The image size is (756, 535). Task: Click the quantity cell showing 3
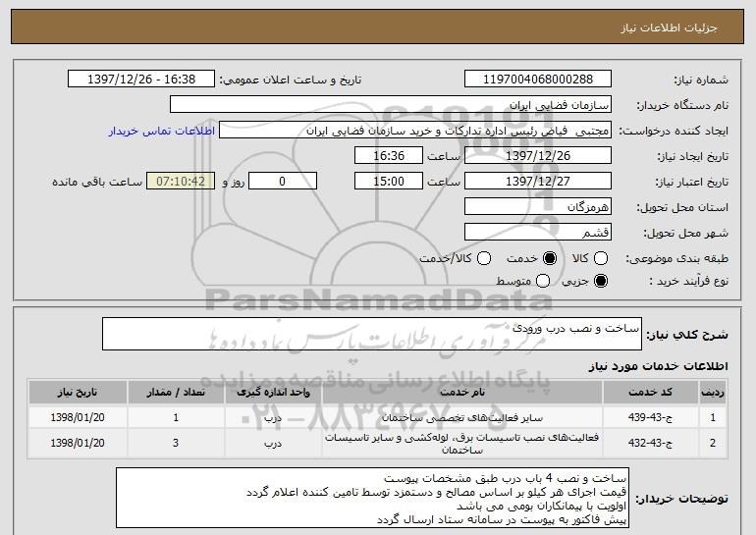[x=176, y=443]
